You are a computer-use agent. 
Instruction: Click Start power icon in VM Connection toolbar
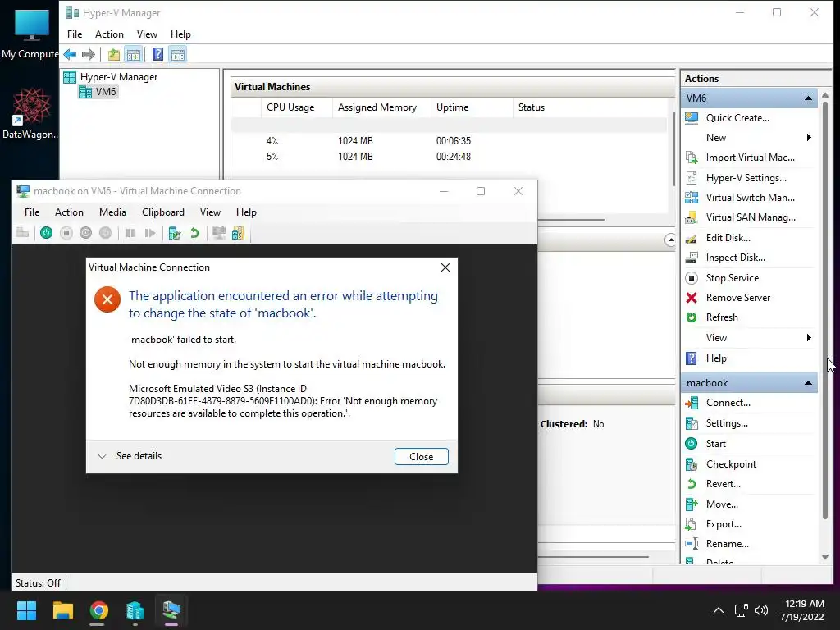47,233
